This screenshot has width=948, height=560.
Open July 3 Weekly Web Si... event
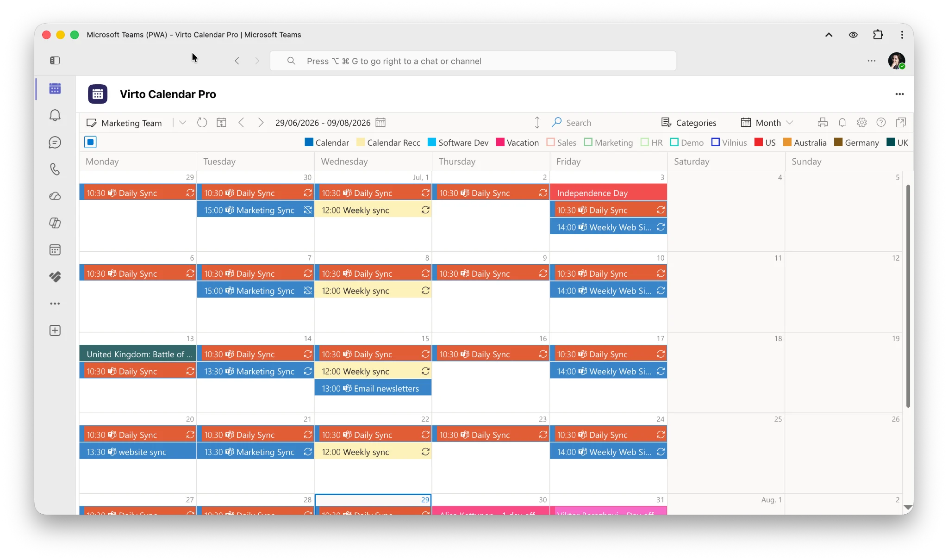click(608, 227)
